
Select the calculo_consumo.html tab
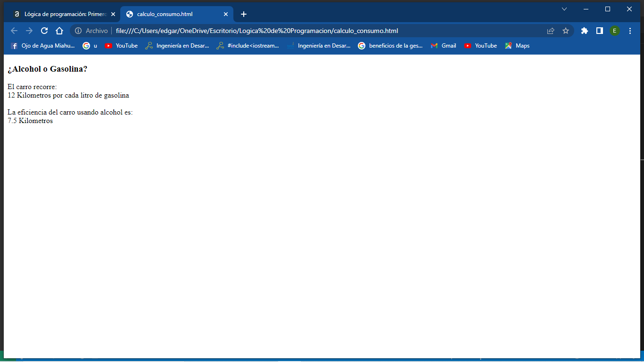pos(177,14)
